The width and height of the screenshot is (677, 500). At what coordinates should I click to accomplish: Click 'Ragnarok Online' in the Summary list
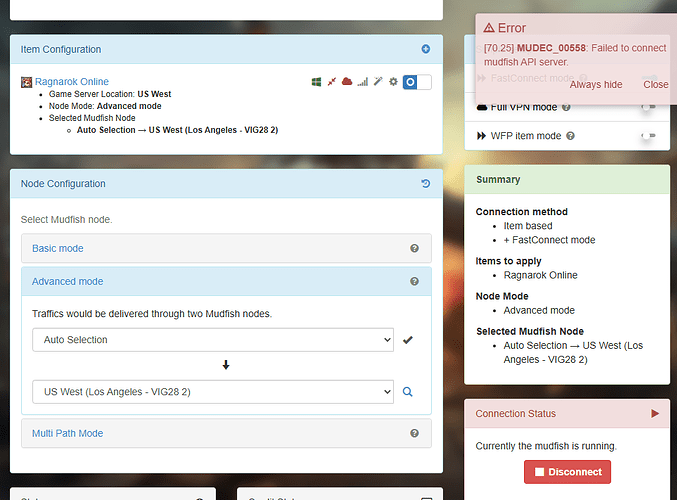click(x=541, y=275)
